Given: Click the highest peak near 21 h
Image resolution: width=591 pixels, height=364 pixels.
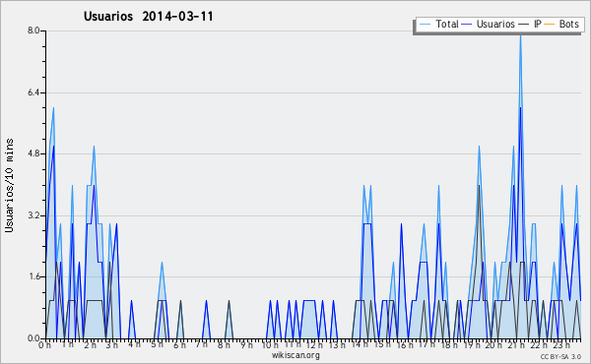Looking at the screenshot, I should 520,35.
